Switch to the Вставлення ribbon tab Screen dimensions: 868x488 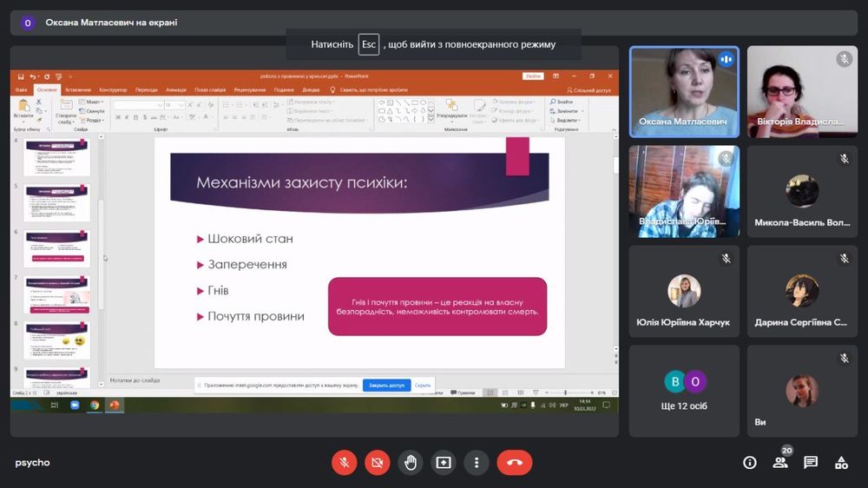tap(78, 89)
